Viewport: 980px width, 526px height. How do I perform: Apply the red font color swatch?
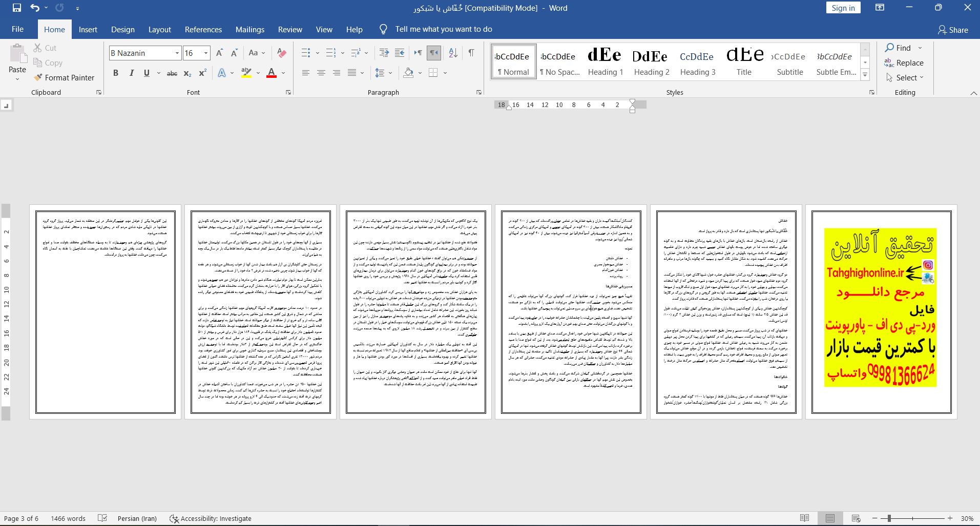click(272, 73)
